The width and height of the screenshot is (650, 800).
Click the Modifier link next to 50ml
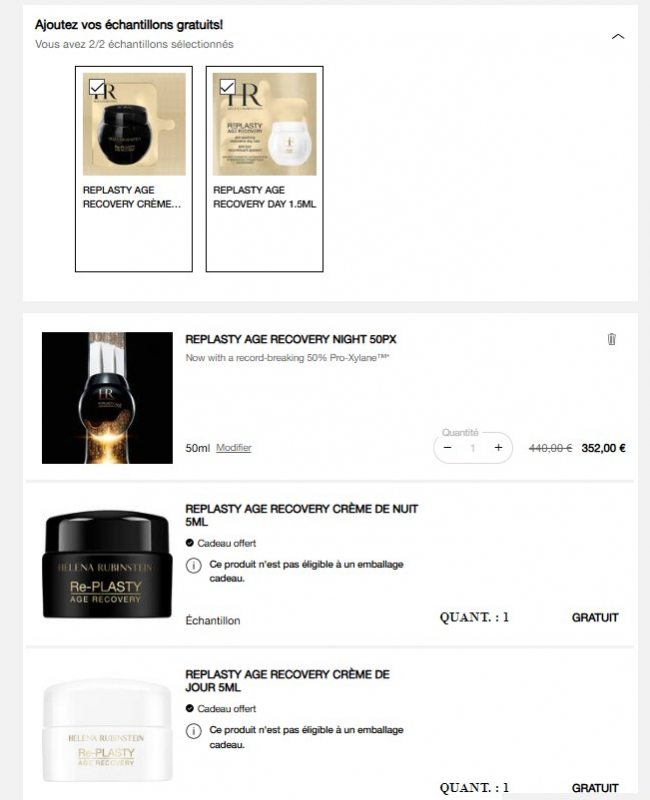(x=234, y=447)
